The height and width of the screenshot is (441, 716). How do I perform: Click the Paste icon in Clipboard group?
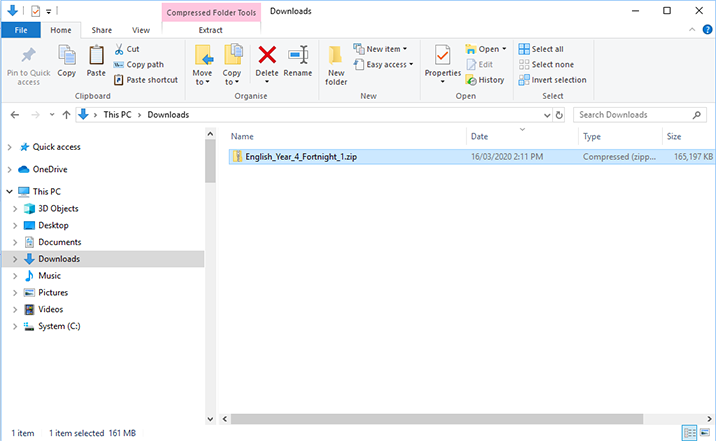(96, 60)
